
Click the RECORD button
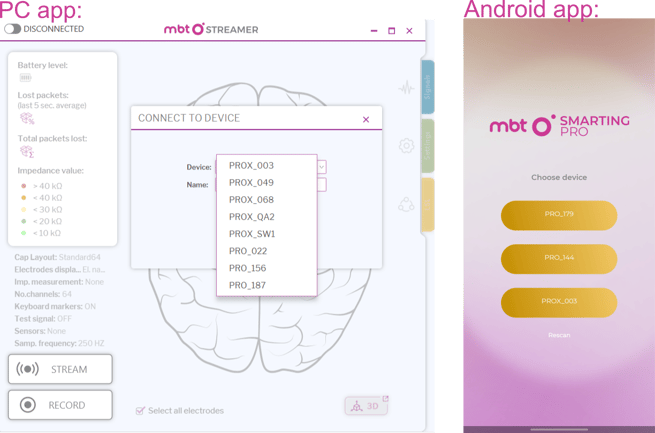(60, 405)
